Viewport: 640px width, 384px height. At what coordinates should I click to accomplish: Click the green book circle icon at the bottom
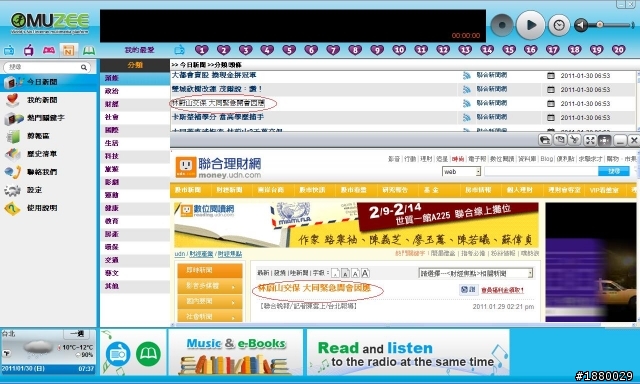coord(148,354)
